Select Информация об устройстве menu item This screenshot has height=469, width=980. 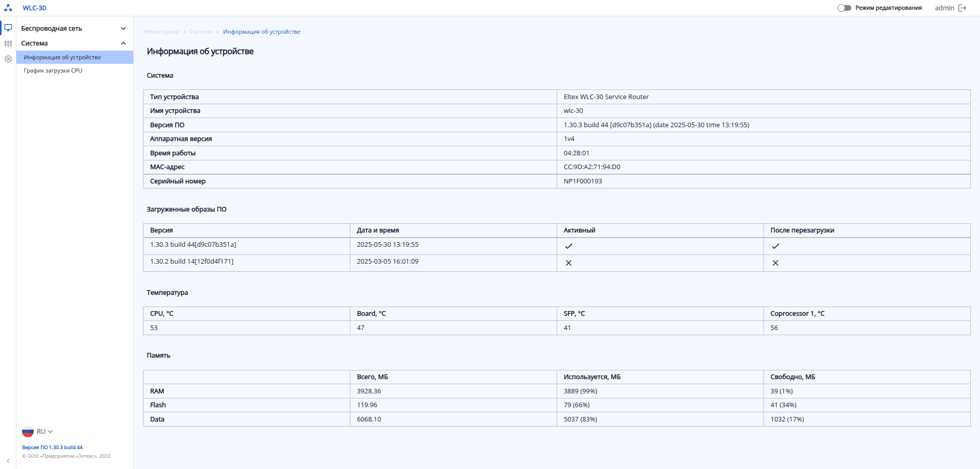click(62, 57)
